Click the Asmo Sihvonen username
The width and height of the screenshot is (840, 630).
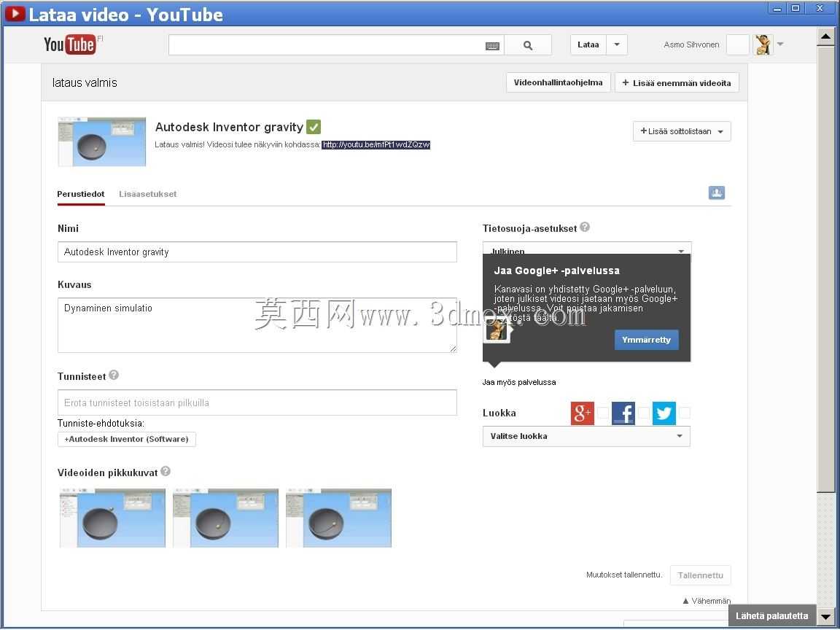coord(691,45)
